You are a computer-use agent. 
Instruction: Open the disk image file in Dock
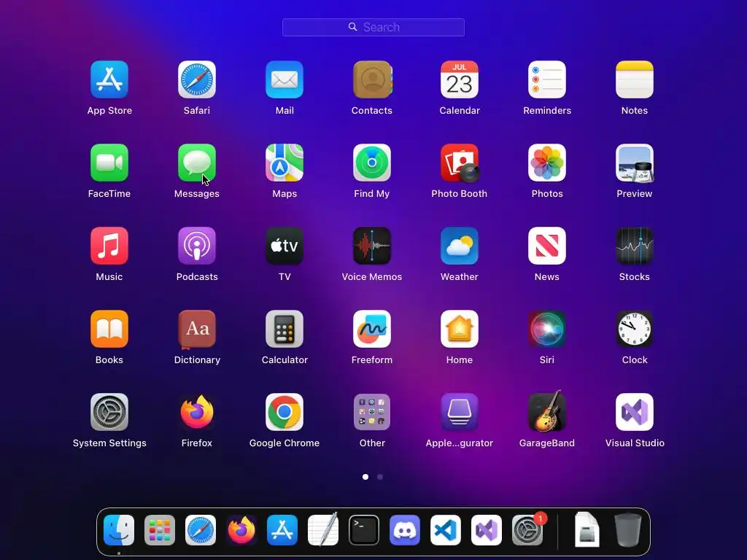(587, 529)
